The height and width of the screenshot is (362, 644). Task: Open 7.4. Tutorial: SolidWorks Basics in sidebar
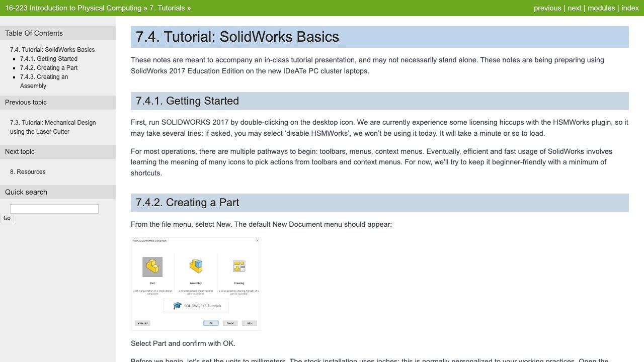pos(52,50)
